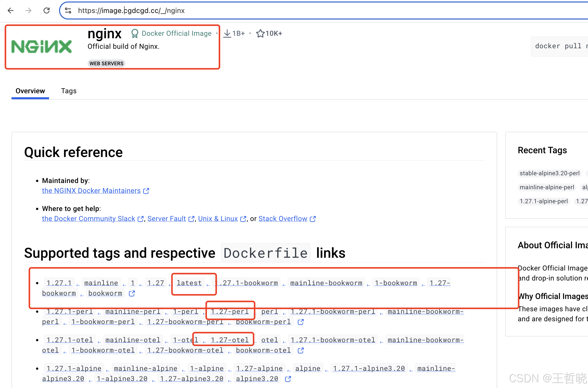Open the 1-alpine tag link
This screenshot has width=588, height=388.
pyautogui.click(x=207, y=368)
